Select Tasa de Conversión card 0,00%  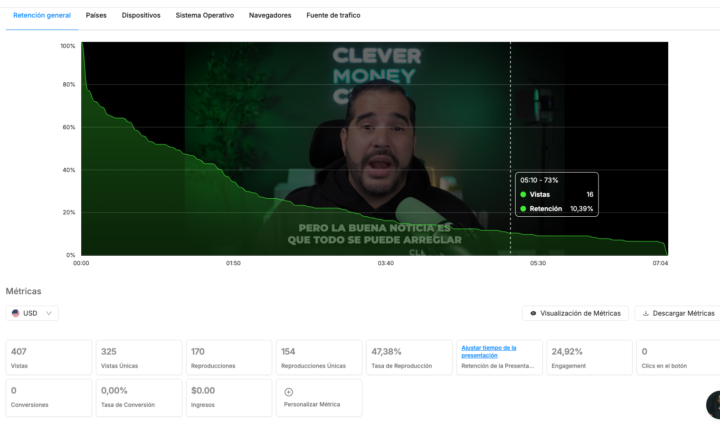pyautogui.click(x=139, y=398)
